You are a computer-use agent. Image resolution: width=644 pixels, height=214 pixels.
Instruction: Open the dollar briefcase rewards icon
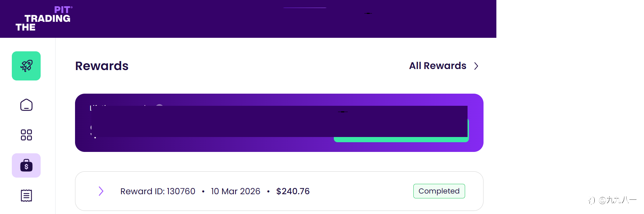26,165
